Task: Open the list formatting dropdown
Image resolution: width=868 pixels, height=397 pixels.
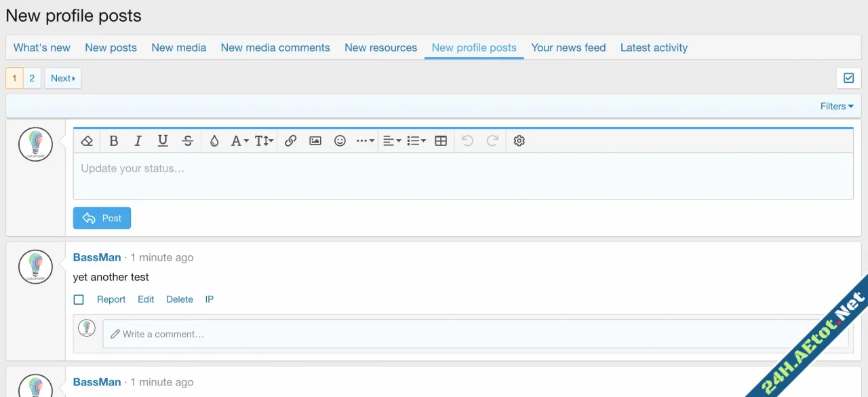Action: 416,140
